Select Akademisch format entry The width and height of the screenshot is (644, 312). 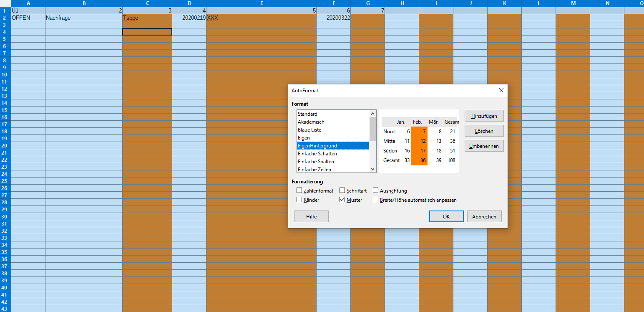(333, 122)
